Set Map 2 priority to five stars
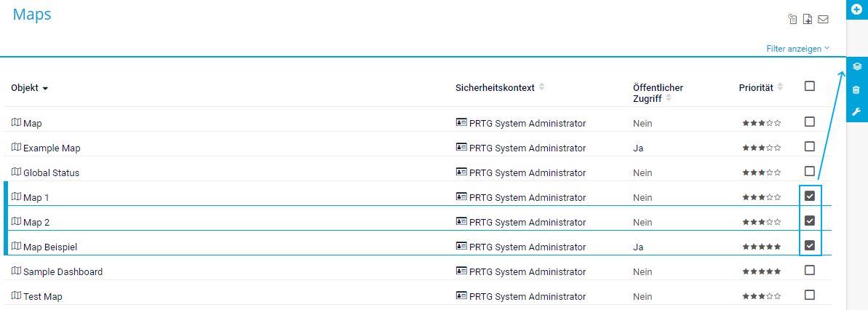 778,222
